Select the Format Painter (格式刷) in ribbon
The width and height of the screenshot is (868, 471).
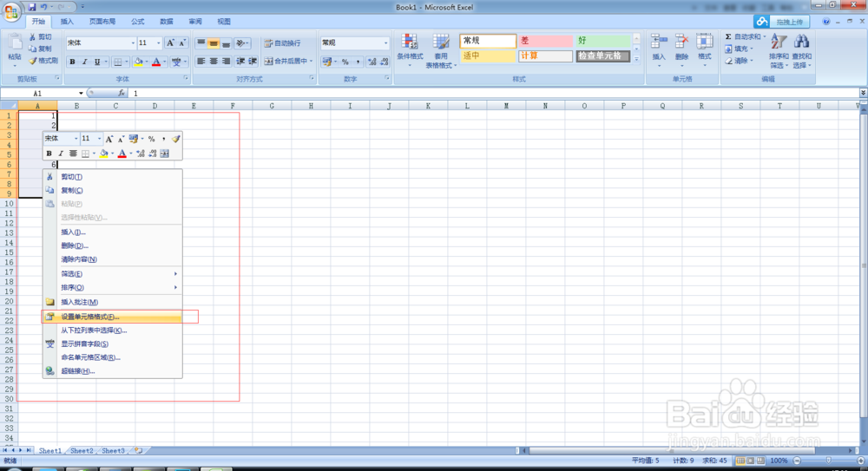pyautogui.click(x=43, y=61)
